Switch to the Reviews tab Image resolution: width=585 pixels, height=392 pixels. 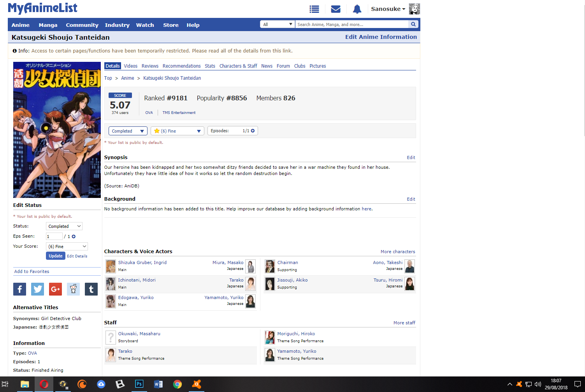pos(150,66)
